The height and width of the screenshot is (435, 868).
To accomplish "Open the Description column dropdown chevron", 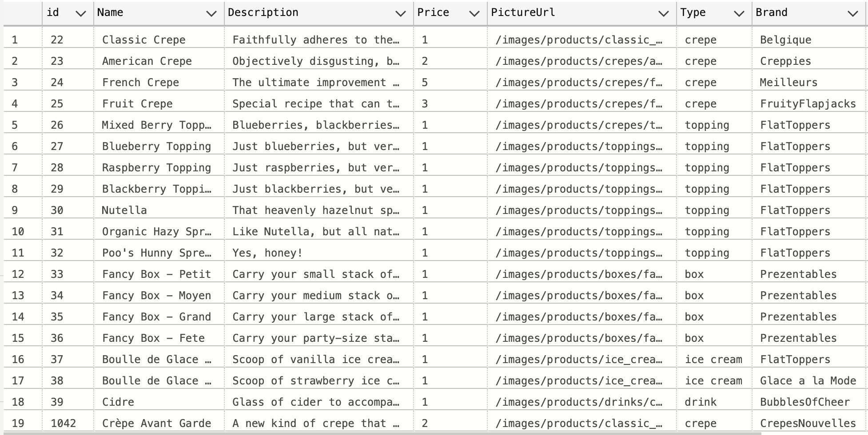I will click(x=401, y=14).
